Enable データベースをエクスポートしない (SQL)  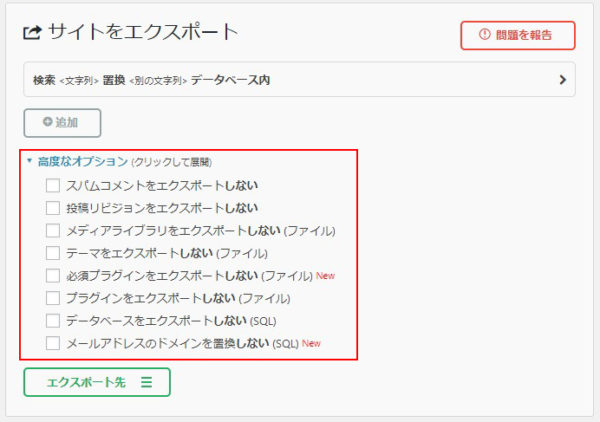[x=53, y=321]
